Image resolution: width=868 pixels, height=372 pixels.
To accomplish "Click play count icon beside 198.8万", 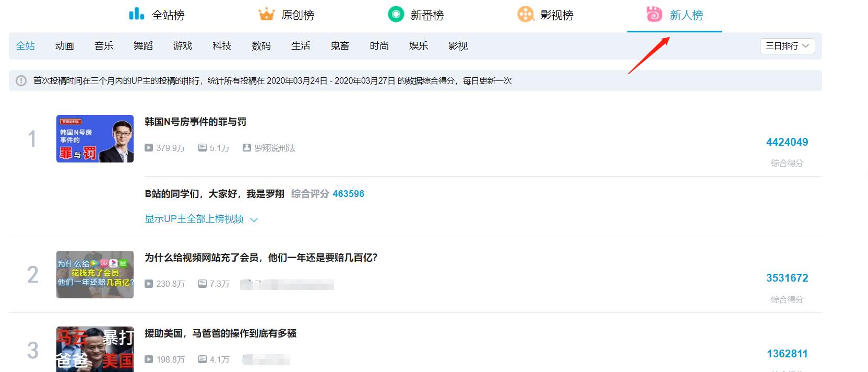I will coord(149,359).
